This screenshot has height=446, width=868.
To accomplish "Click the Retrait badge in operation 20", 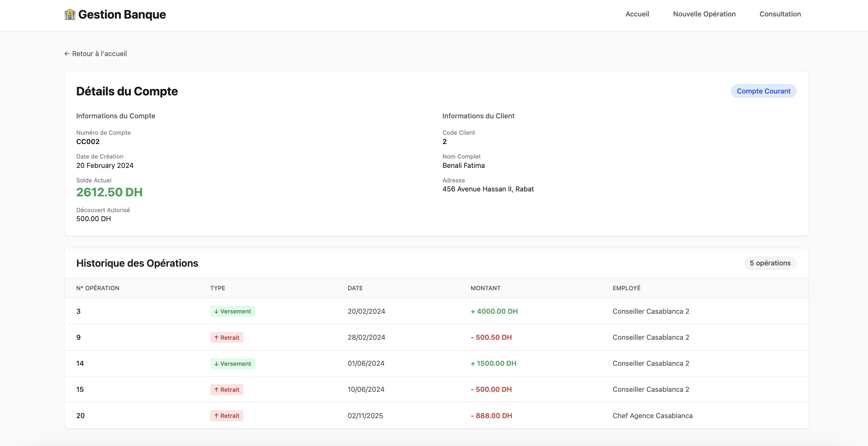I will (x=226, y=416).
